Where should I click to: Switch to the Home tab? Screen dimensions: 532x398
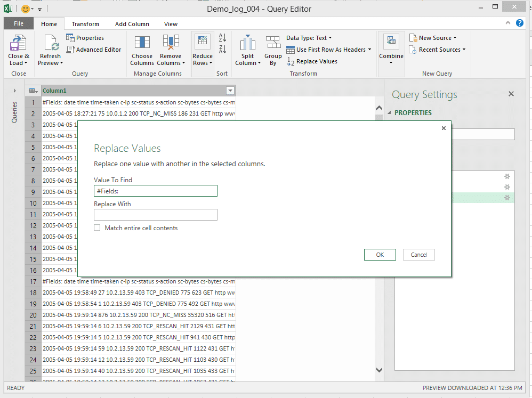click(x=49, y=24)
